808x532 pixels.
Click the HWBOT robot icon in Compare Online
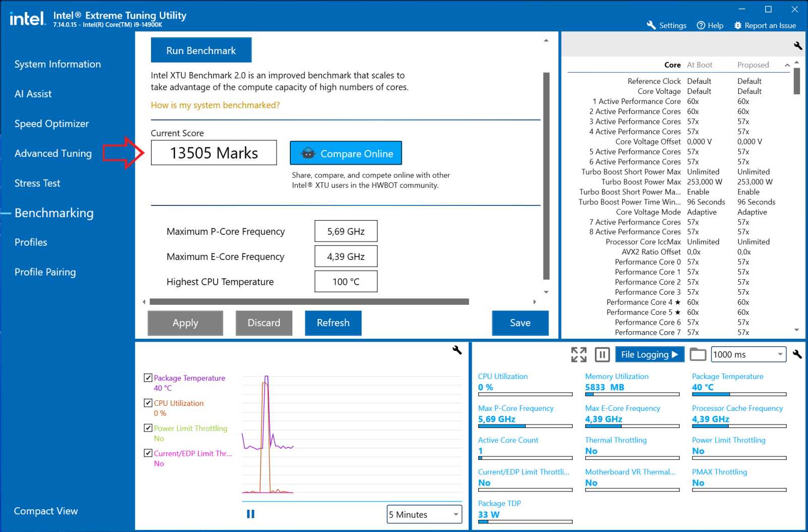click(x=308, y=153)
